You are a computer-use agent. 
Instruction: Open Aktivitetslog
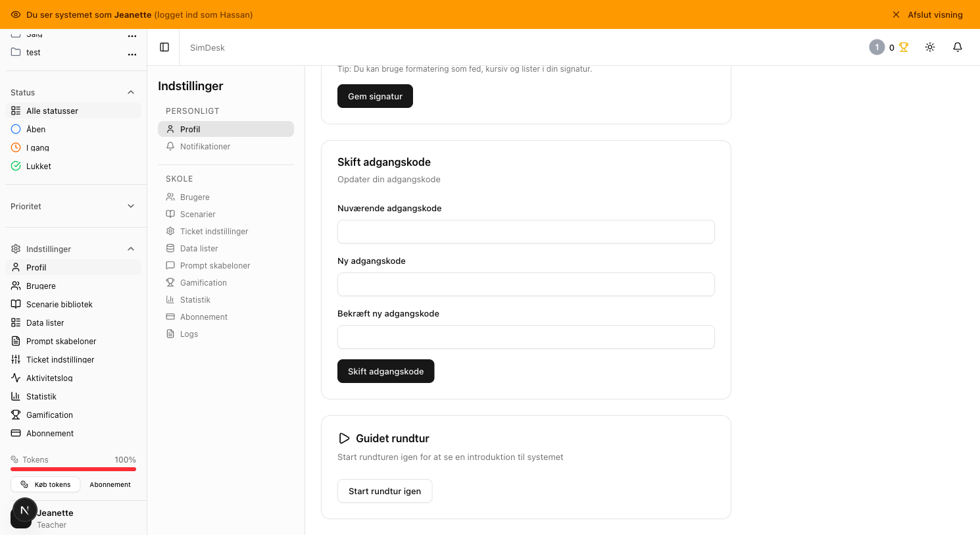(73, 378)
